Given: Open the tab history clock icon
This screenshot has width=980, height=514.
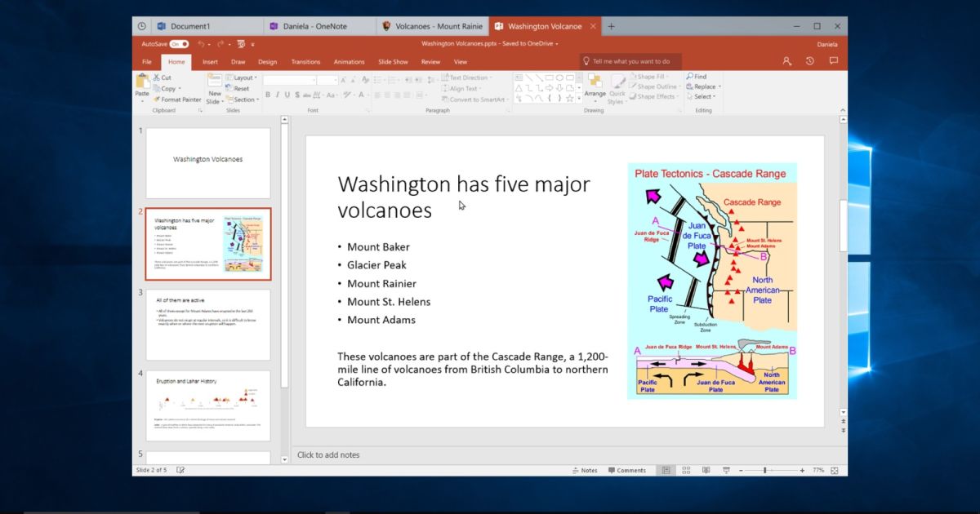Looking at the screenshot, I should pos(142,26).
